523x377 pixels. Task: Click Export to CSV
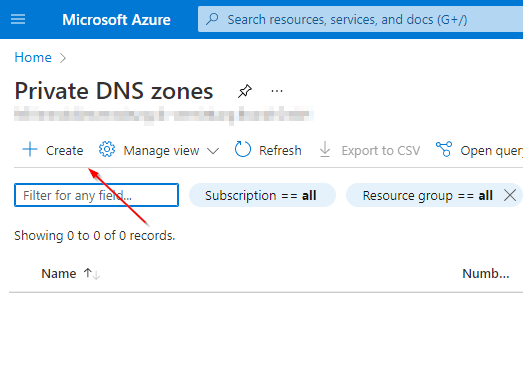[369, 150]
